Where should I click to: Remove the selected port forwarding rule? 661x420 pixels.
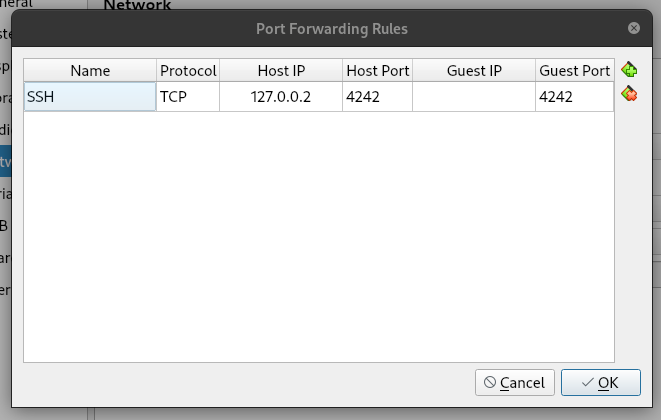(x=629, y=94)
